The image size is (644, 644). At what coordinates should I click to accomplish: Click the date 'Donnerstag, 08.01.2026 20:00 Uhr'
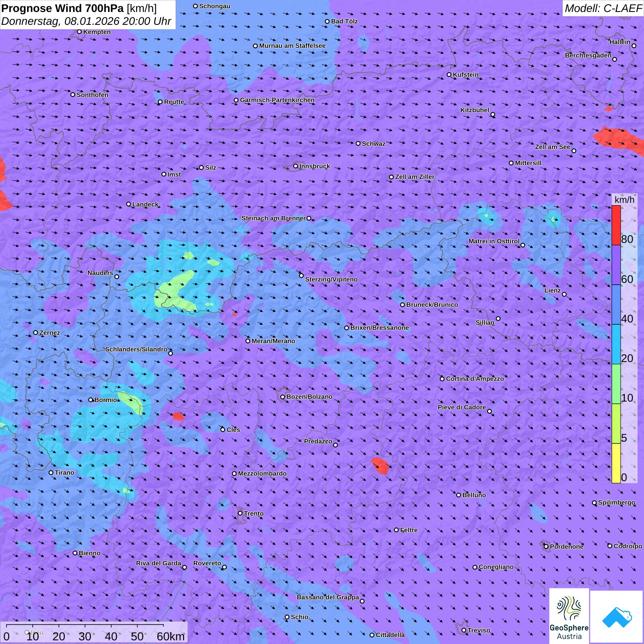86,21
